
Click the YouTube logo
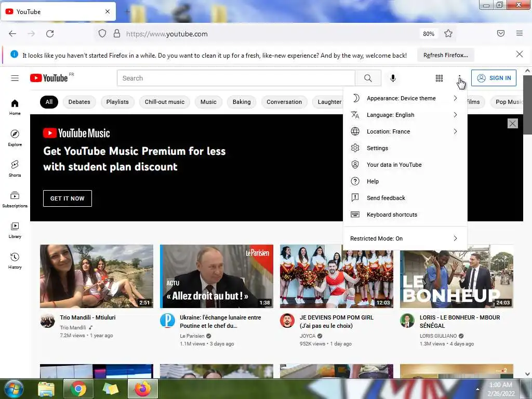click(x=49, y=78)
